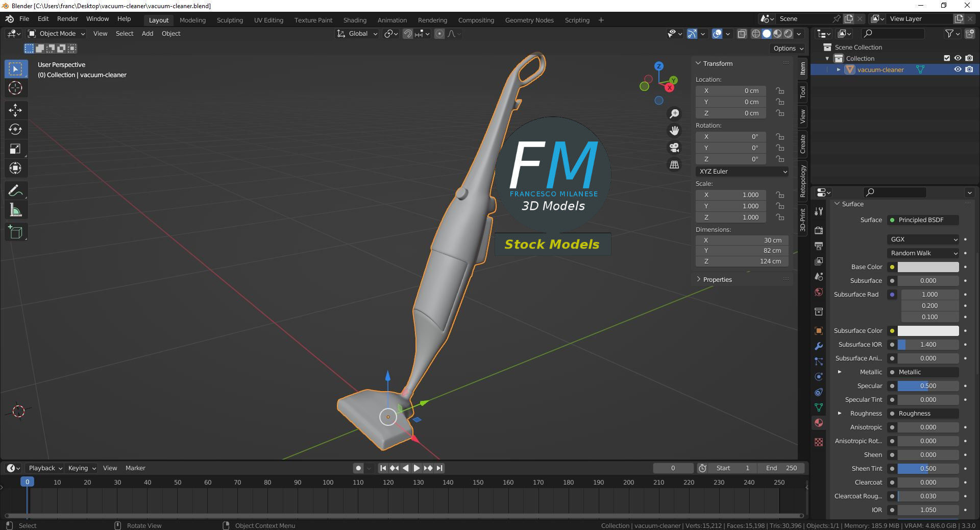Switch to the Modeling workspace tab

[x=192, y=20]
